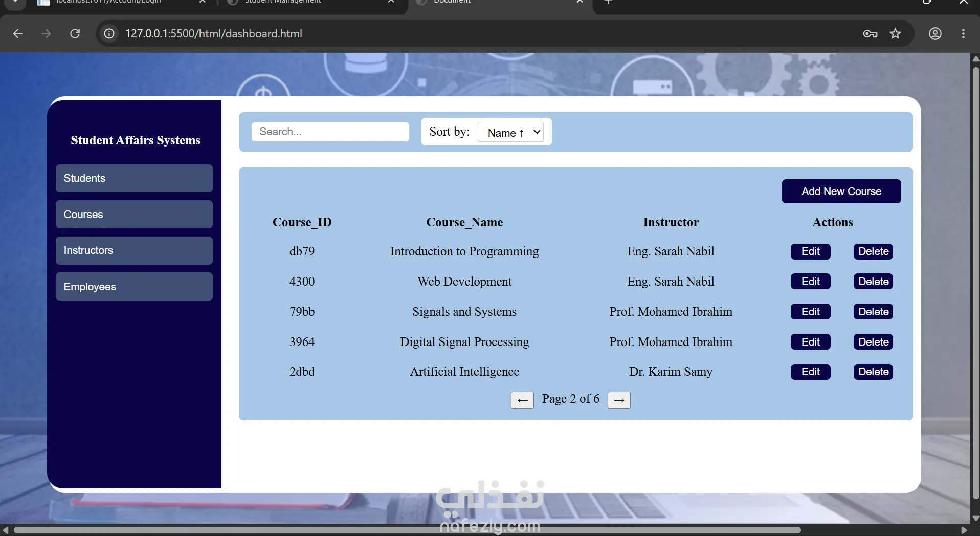The image size is (980, 536).
Task: Open the Employees section
Action: [x=134, y=287]
